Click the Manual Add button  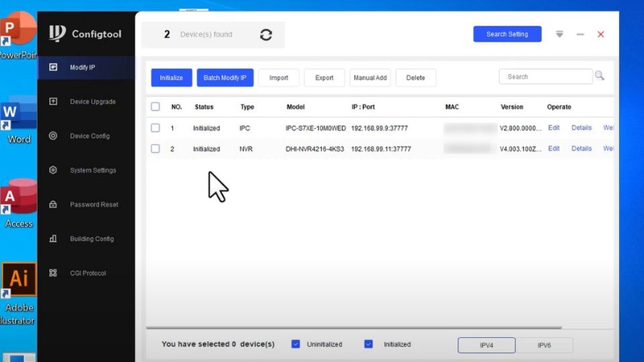pos(370,77)
